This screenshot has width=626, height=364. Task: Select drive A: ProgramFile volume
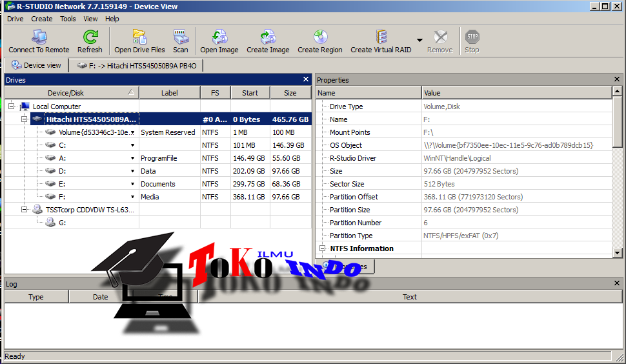[x=63, y=158]
